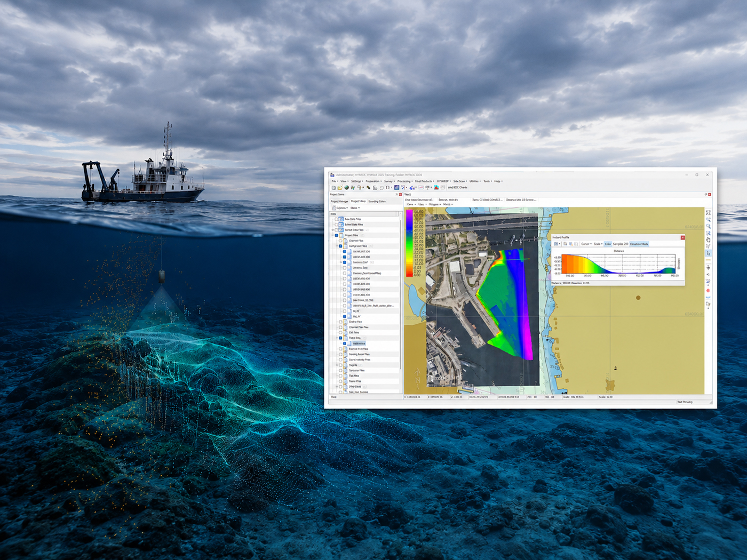Click the brown pencil-shaped toolbar icon
The image size is (747, 560).
coord(368,188)
